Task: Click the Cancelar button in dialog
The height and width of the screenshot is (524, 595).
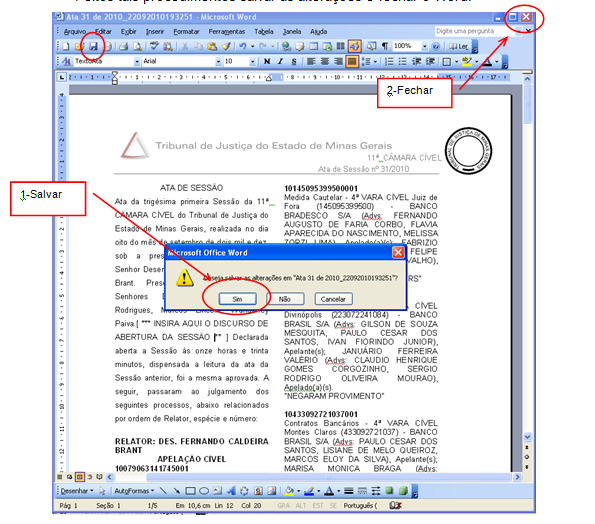Action: click(x=333, y=299)
